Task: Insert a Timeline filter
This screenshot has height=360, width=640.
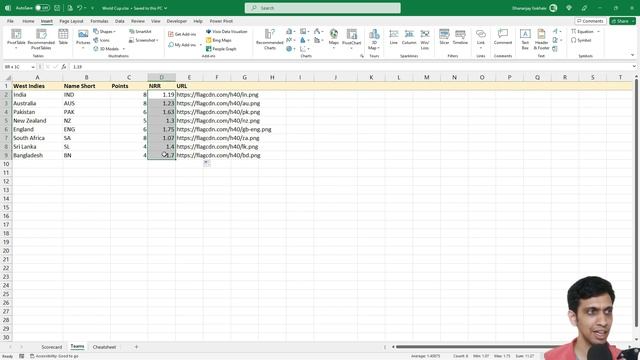Action: [x=460, y=37]
